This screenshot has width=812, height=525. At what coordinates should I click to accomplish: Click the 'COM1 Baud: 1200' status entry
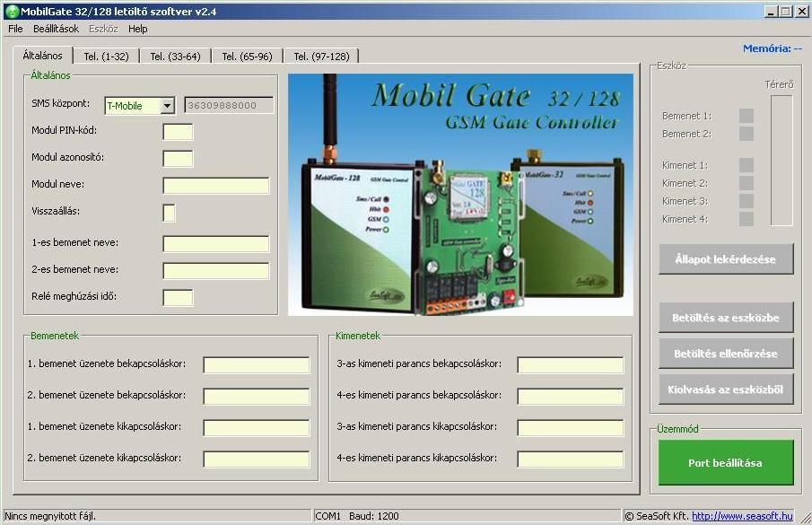pyautogui.click(x=357, y=516)
